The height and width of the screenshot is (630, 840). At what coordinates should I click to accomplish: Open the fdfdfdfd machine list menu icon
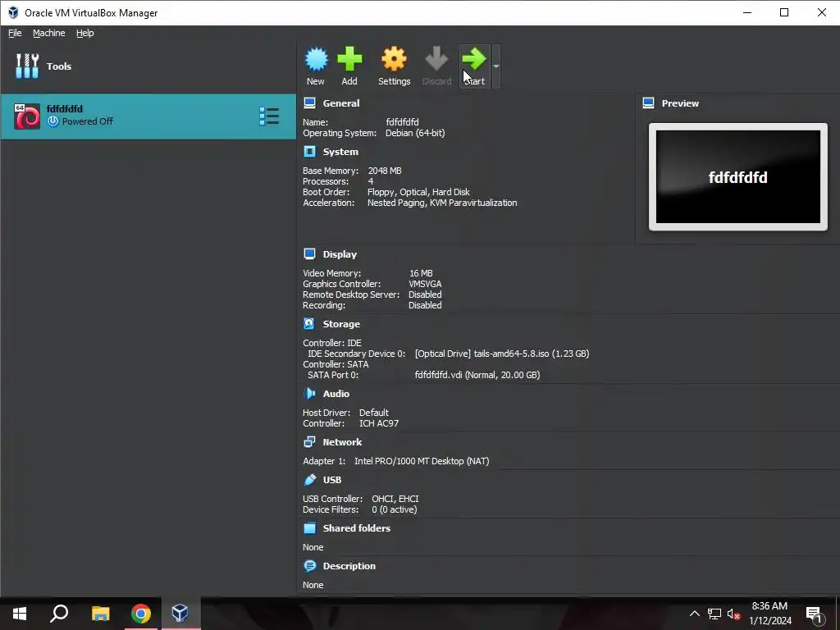(269, 116)
